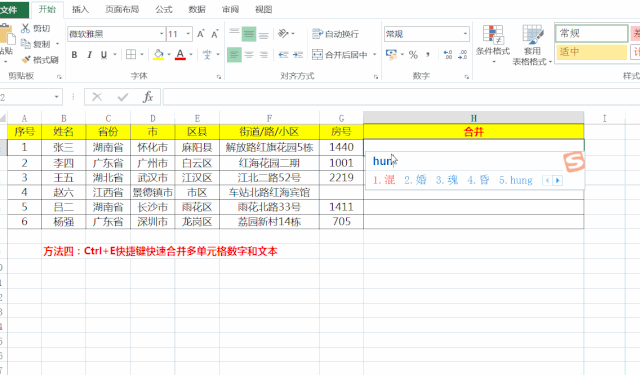Click the Cut (剪切) scissors icon

pos(25,28)
